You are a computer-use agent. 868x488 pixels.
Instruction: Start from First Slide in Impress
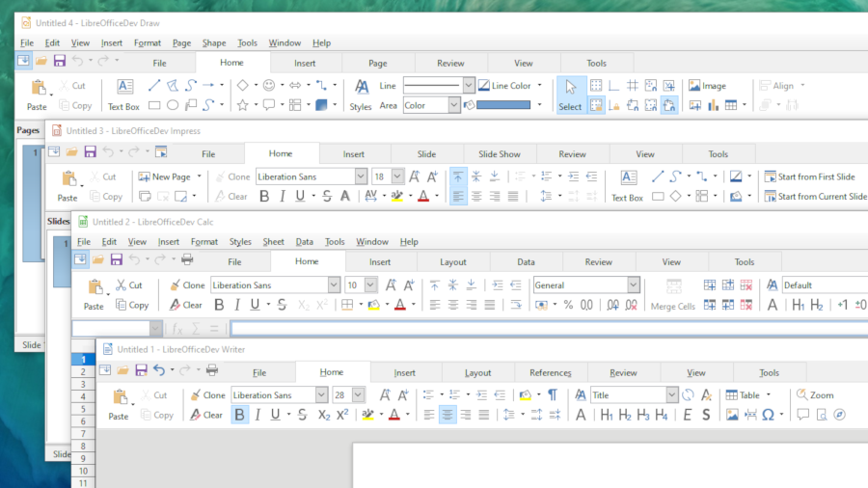[809, 176]
